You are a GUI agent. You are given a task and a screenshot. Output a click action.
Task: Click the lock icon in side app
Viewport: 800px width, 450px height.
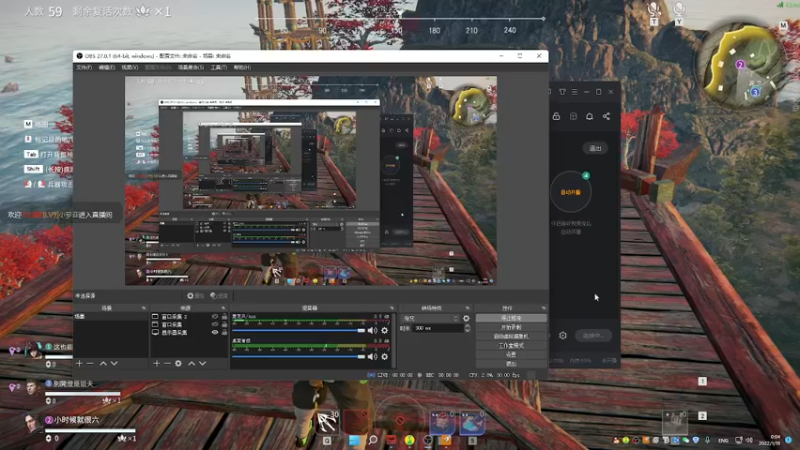[556, 116]
